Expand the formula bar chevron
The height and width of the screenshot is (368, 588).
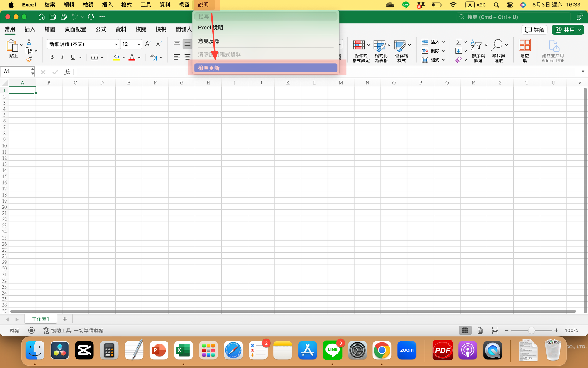[583, 72]
